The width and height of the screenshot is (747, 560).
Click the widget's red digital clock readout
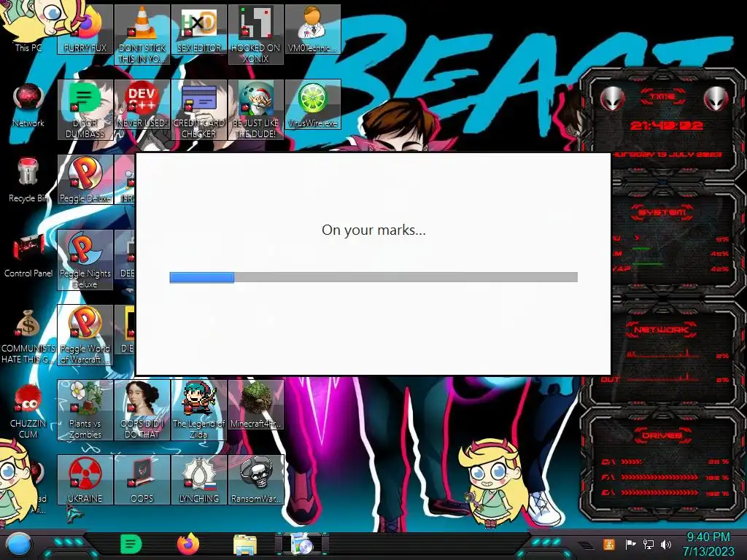click(x=666, y=125)
